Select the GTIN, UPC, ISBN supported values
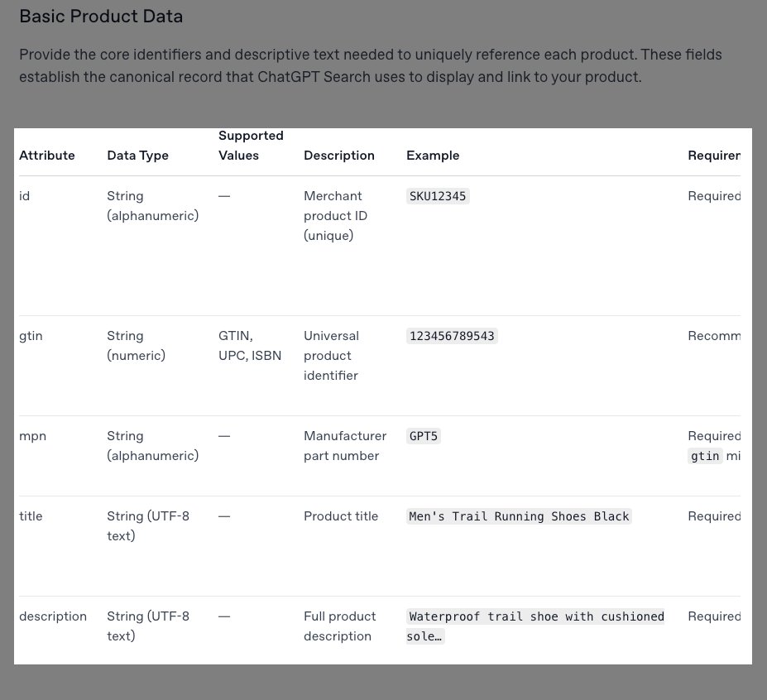 pos(250,346)
